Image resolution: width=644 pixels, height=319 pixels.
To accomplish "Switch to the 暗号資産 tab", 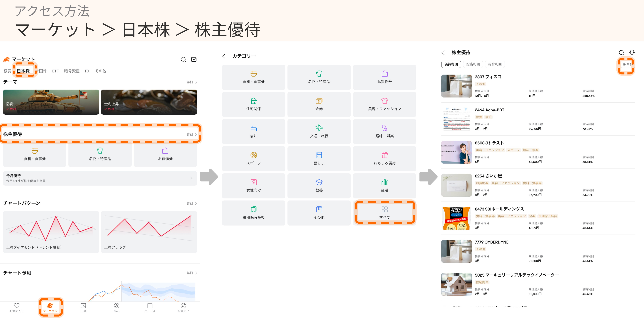I will pos(72,71).
